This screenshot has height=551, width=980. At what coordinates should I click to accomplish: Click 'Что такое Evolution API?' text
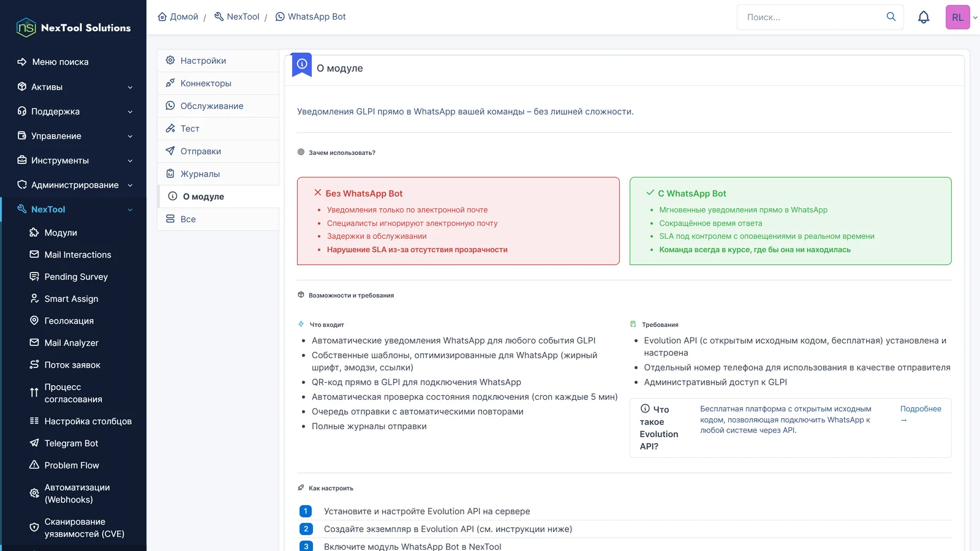tap(659, 427)
